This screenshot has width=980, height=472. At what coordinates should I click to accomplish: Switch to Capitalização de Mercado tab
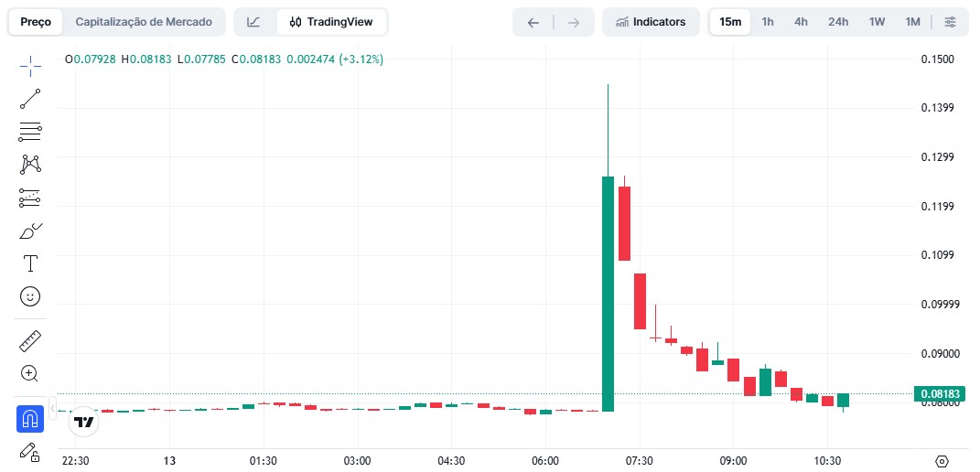click(x=144, y=22)
